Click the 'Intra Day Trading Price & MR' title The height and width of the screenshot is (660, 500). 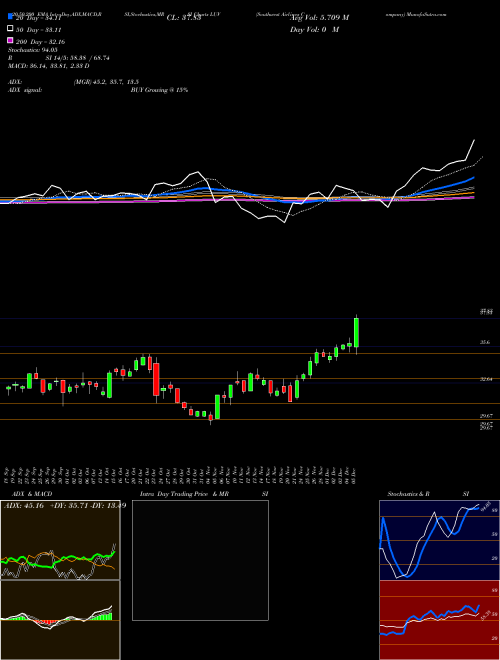(x=184, y=494)
